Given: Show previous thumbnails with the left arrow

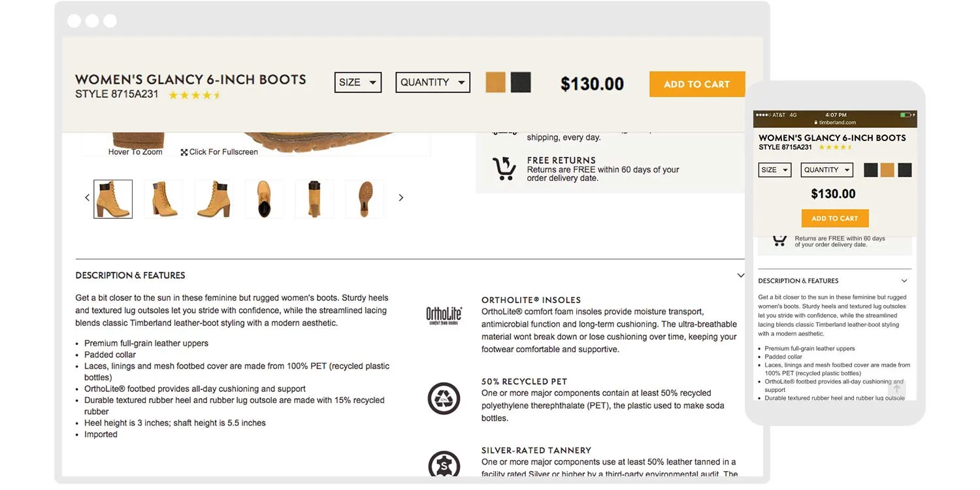Looking at the screenshot, I should pos(87,198).
